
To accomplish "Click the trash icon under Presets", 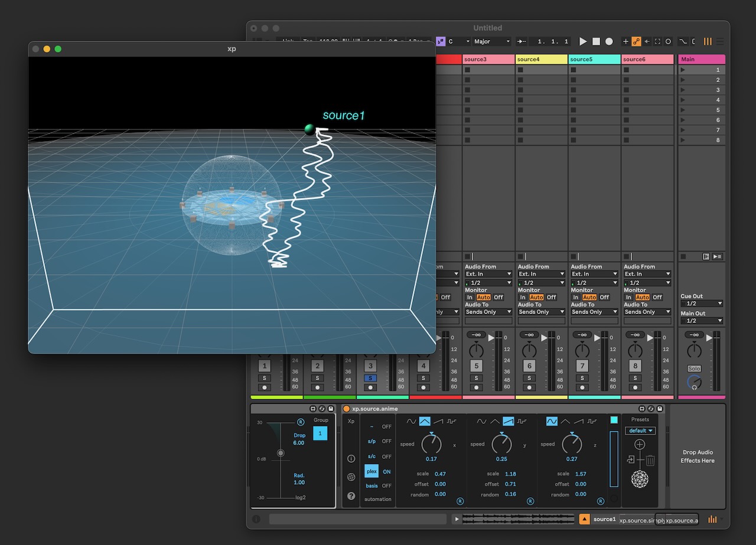I will [650, 461].
